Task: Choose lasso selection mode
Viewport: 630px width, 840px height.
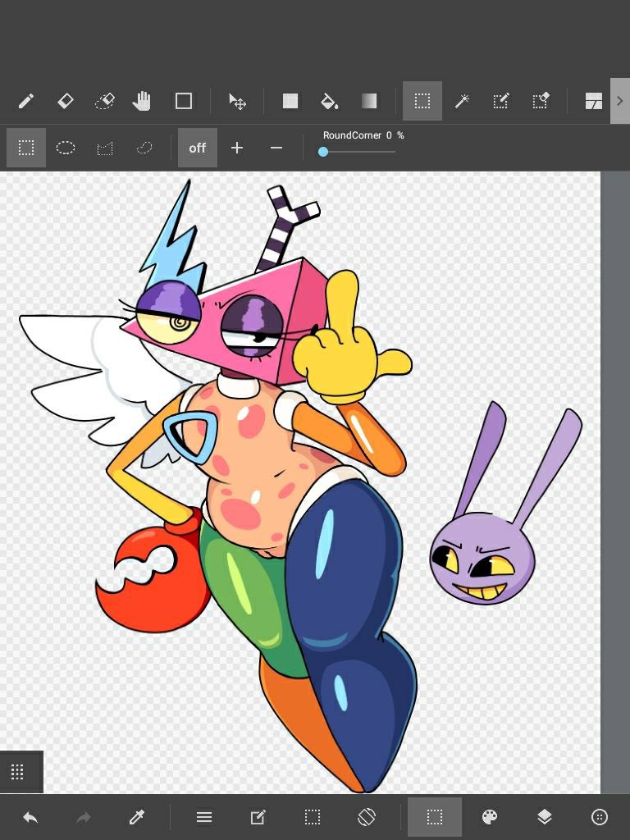Action: tap(144, 148)
